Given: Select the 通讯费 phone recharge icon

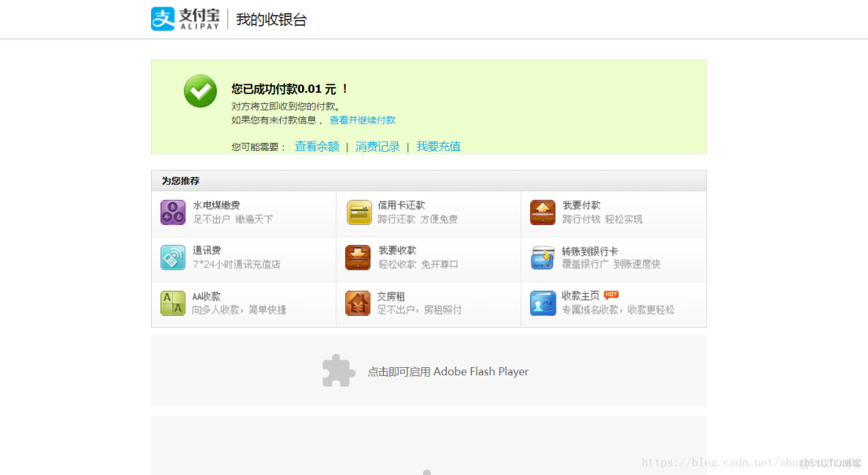Looking at the screenshot, I should click(172, 258).
